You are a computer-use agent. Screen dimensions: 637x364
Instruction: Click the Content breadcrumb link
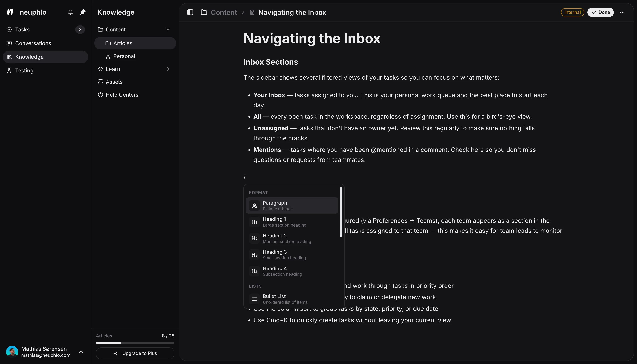tap(224, 12)
